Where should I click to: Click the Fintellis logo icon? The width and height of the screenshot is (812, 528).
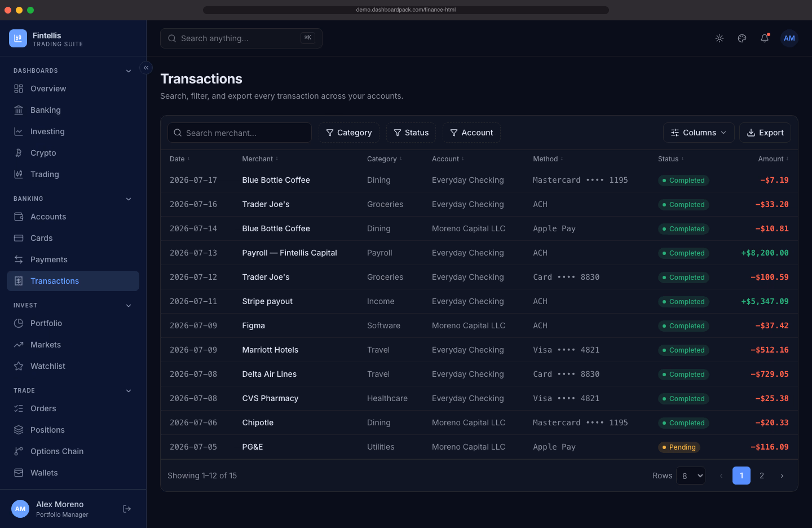coord(18,38)
